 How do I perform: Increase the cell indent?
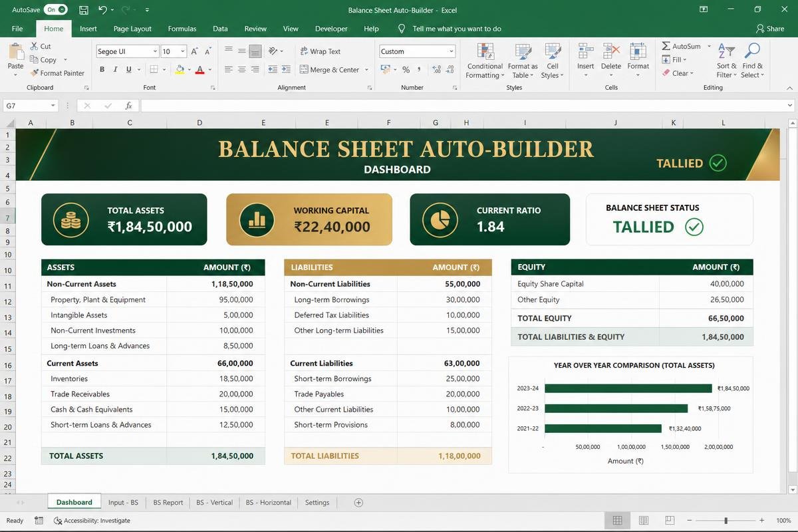point(286,69)
